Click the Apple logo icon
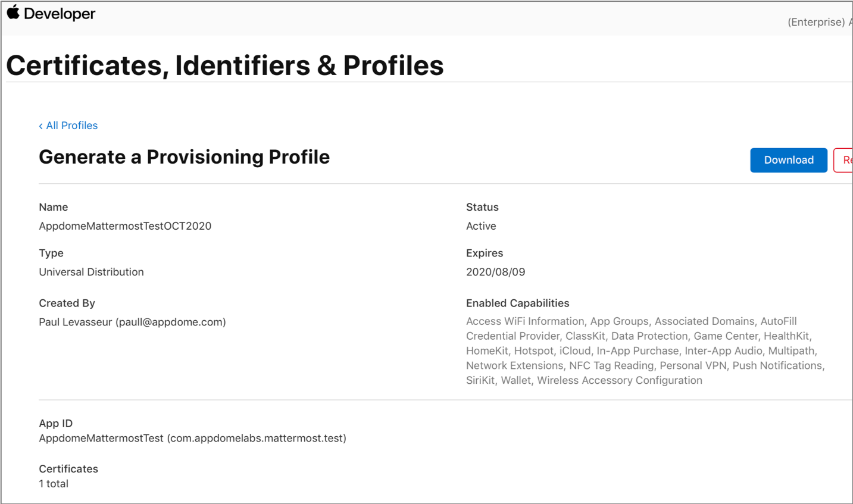The image size is (853, 504). 13,12
